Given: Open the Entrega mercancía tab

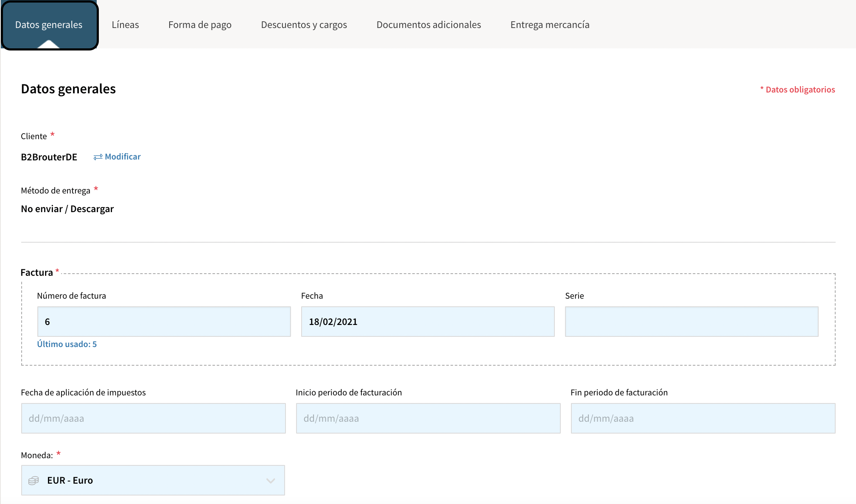Looking at the screenshot, I should [x=549, y=25].
